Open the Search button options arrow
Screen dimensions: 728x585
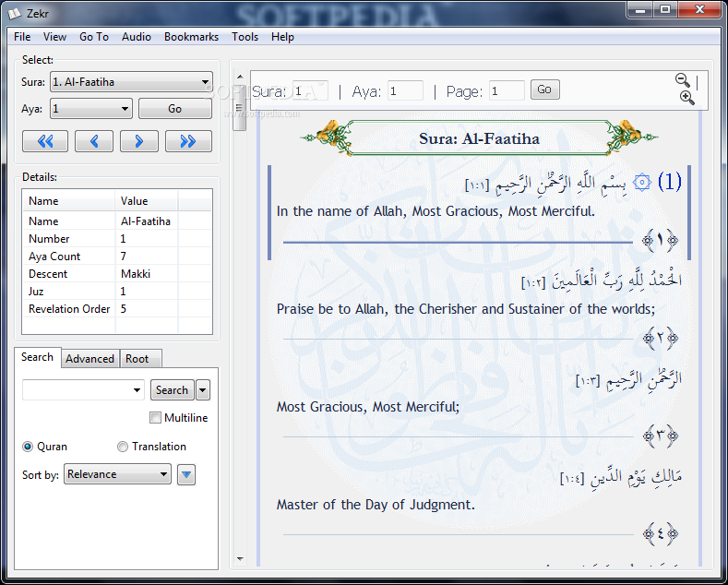pos(203,390)
